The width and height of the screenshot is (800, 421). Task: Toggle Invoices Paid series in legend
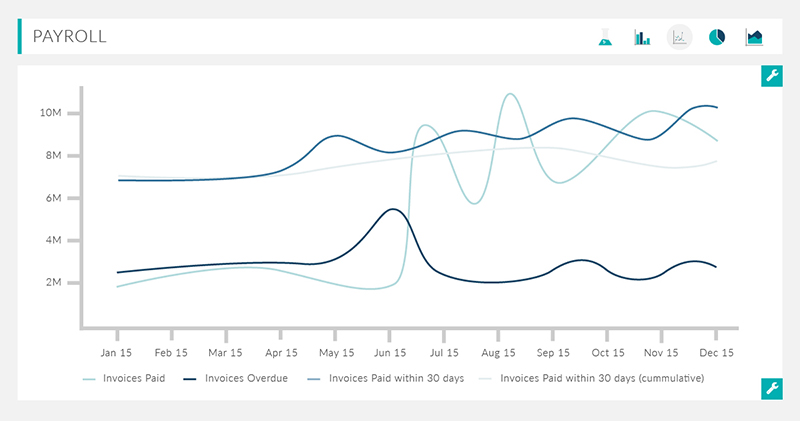point(124,378)
